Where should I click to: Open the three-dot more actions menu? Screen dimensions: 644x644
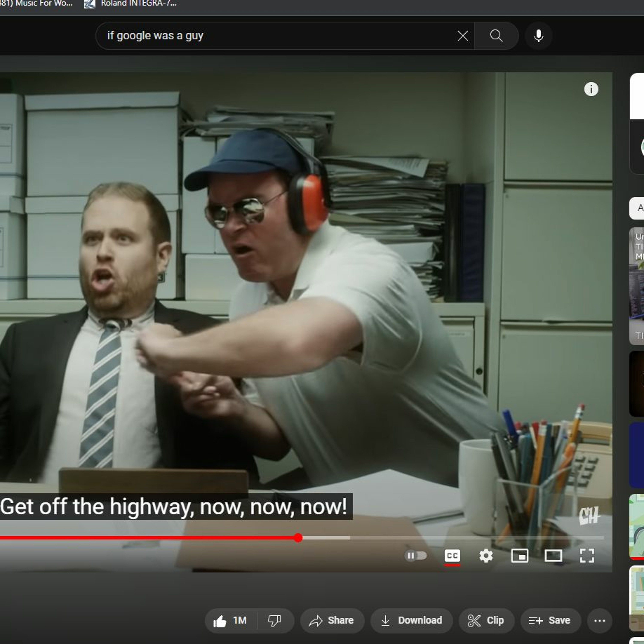coord(600,621)
